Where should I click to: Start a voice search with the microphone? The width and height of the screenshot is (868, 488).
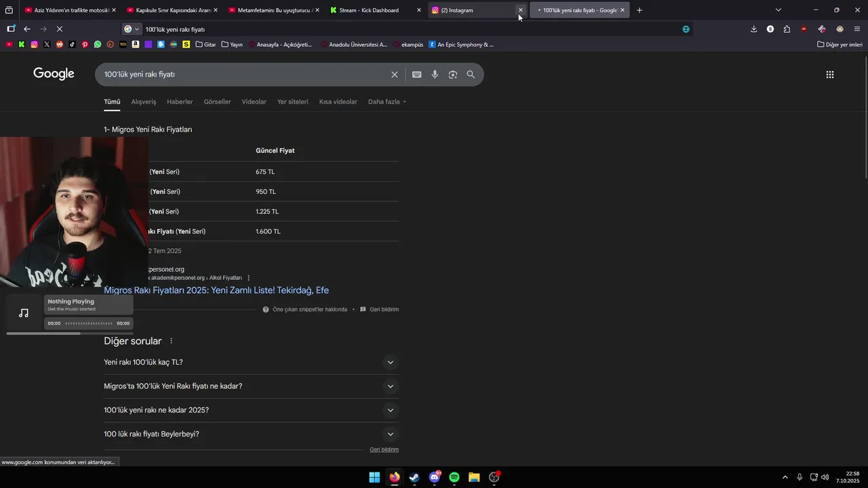pyautogui.click(x=435, y=75)
